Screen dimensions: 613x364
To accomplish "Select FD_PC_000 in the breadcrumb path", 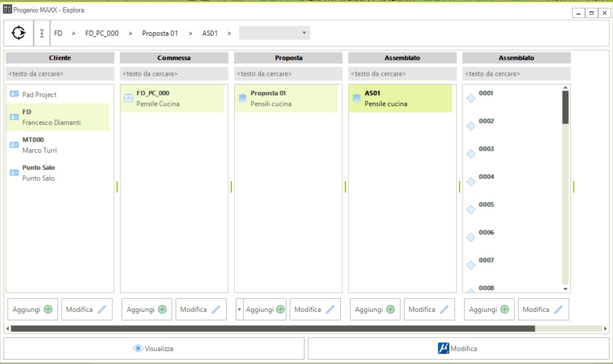I will (102, 33).
